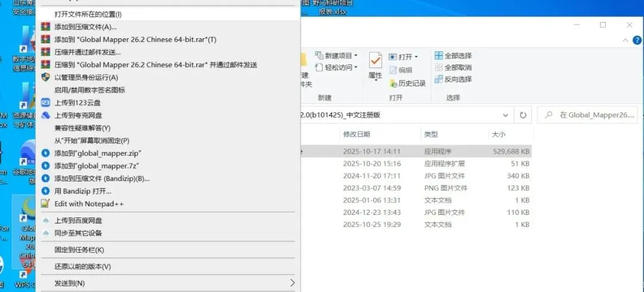Select 文本文档 row dated 2025-10-25 19:29
This screenshot has height=292, width=644.
tap(416, 225)
